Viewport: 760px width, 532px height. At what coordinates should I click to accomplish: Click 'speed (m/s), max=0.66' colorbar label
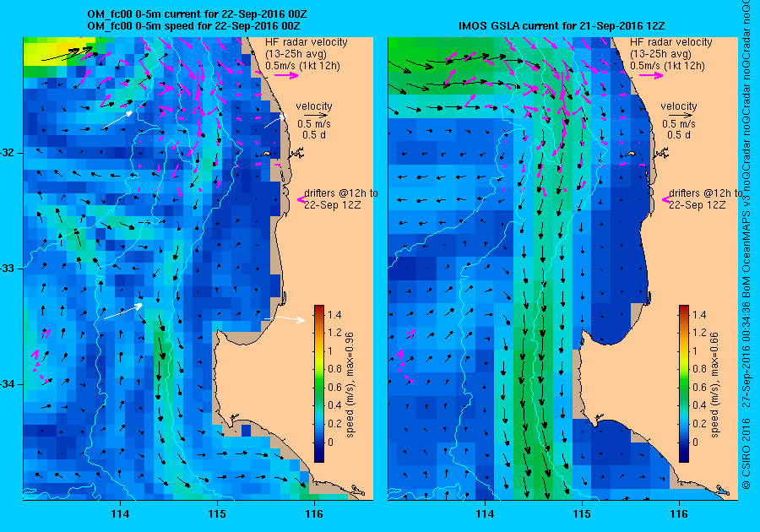click(x=715, y=385)
